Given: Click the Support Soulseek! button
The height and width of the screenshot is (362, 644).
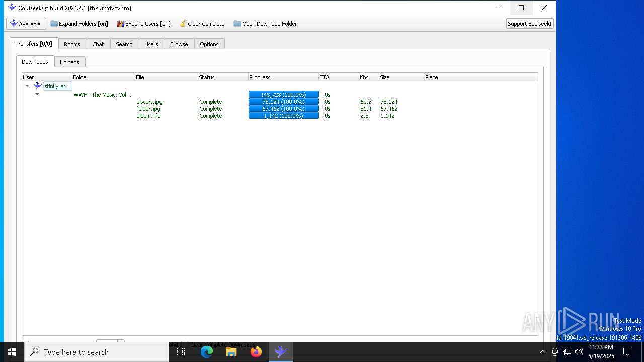Looking at the screenshot, I should pyautogui.click(x=530, y=24).
